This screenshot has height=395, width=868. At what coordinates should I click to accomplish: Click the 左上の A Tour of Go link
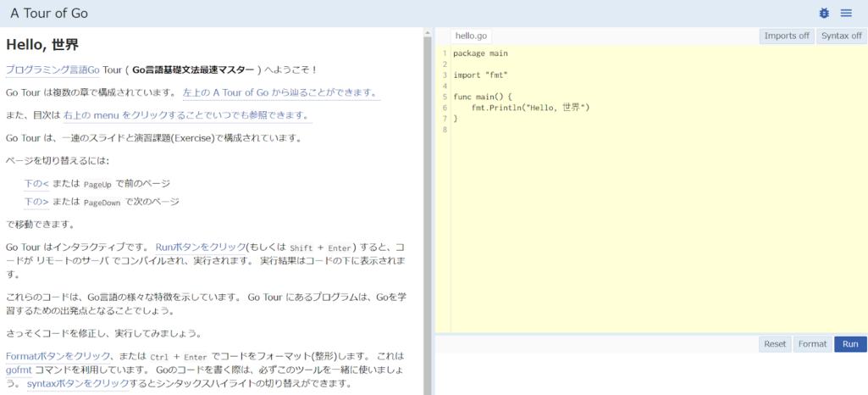(x=282, y=92)
